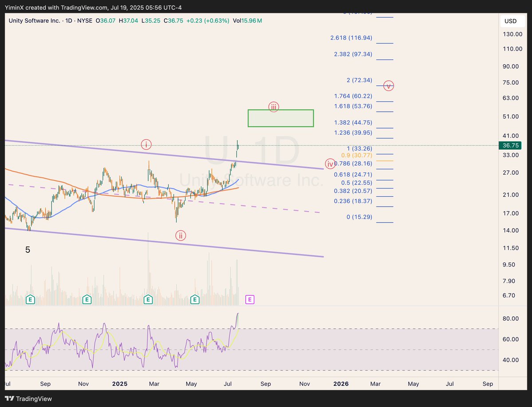
Task: Click the C36.75 close price value
Action: coord(173,21)
